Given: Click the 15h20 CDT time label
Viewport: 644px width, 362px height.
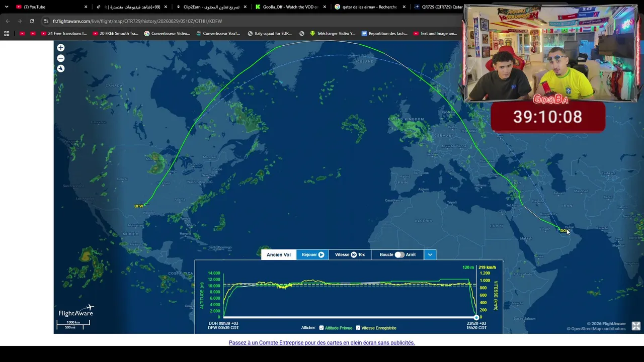Looking at the screenshot, I should point(476,328).
